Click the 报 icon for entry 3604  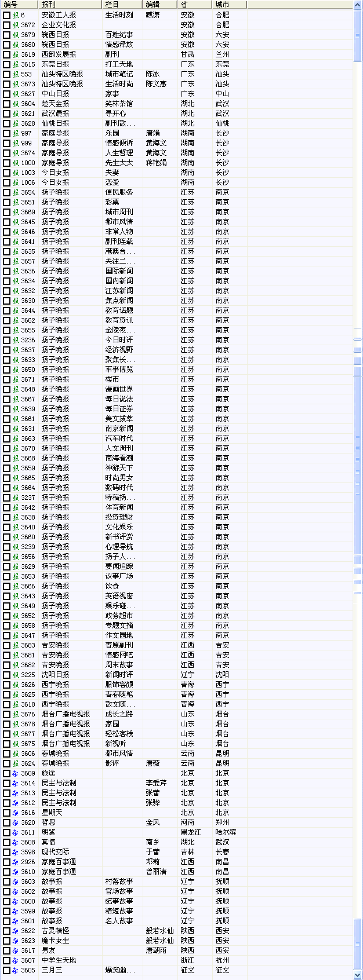[16, 104]
